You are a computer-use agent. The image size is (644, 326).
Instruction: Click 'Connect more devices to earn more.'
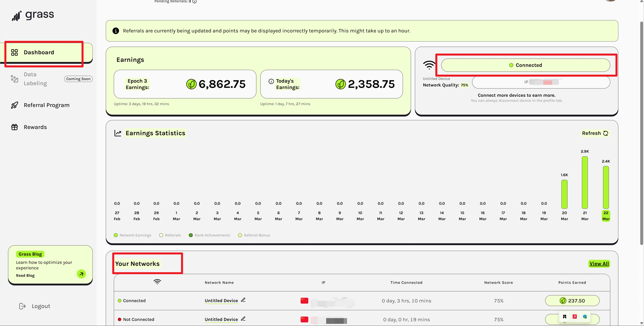pyautogui.click(x=517, y=95)
